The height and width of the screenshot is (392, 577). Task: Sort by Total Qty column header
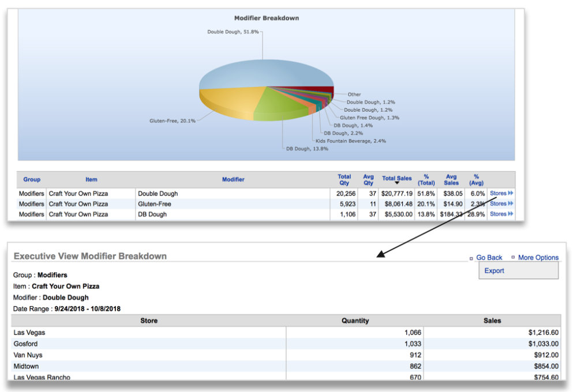click(x=344, y=179)
